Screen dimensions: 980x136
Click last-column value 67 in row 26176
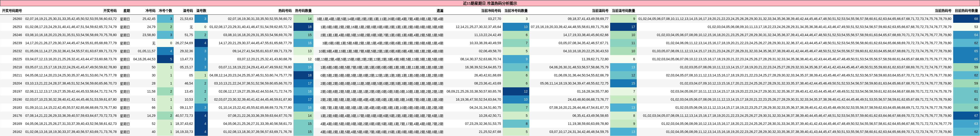click(x=966, y=116)
